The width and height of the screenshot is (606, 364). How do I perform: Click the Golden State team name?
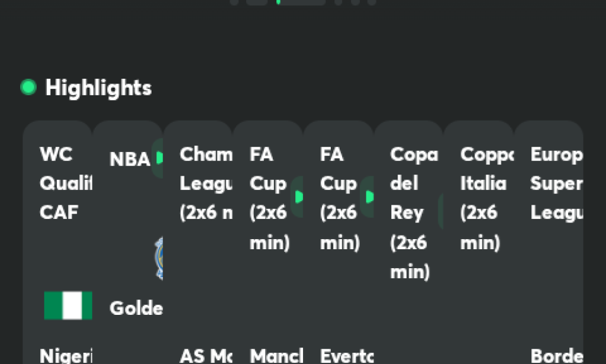click(136, 308)
